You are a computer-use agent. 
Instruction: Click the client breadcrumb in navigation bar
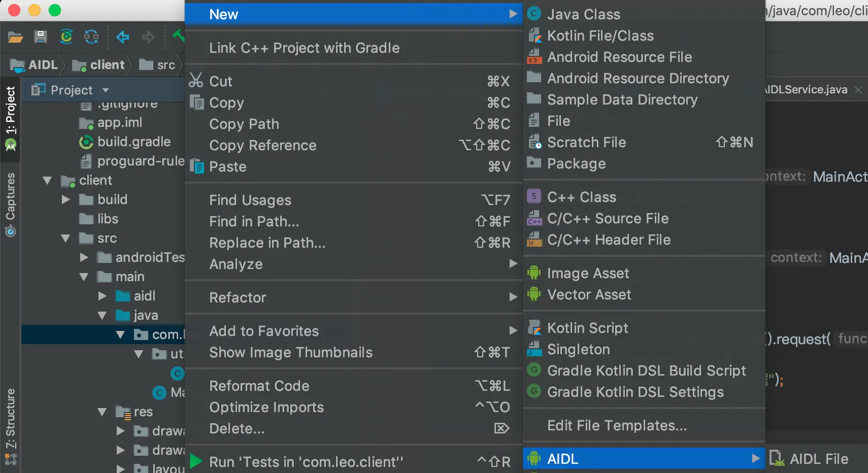(x=107, y=65)
